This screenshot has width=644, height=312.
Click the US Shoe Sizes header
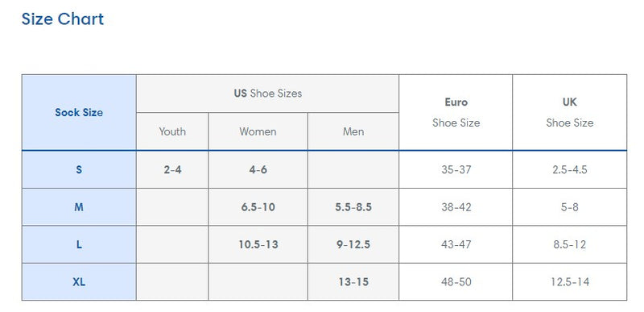click(x=267, y=94)
